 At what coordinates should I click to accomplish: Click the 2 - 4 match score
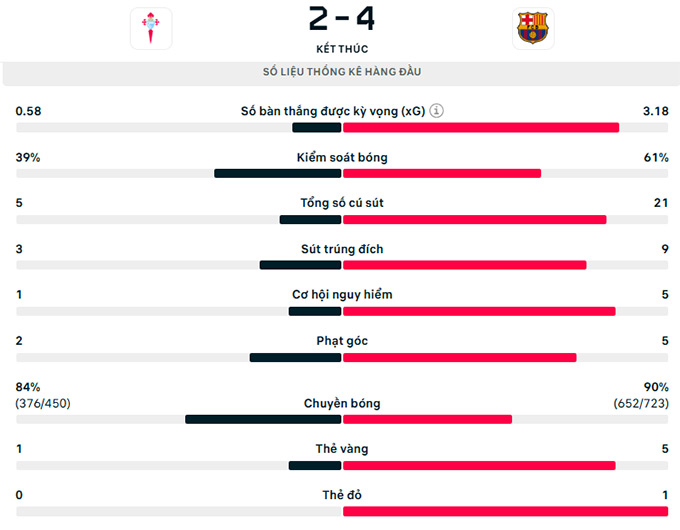click(x=342, y=18)
